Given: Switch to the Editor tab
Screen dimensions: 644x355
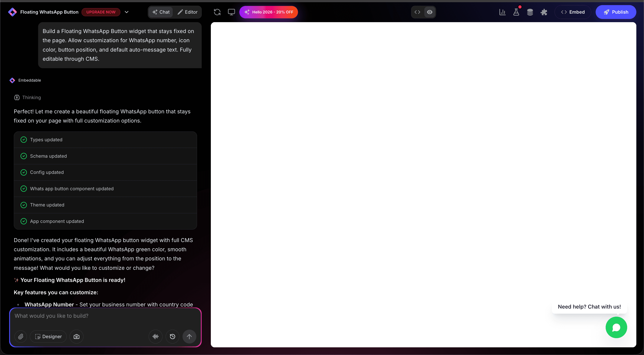Looking at the screenshot, I should 187,12.
